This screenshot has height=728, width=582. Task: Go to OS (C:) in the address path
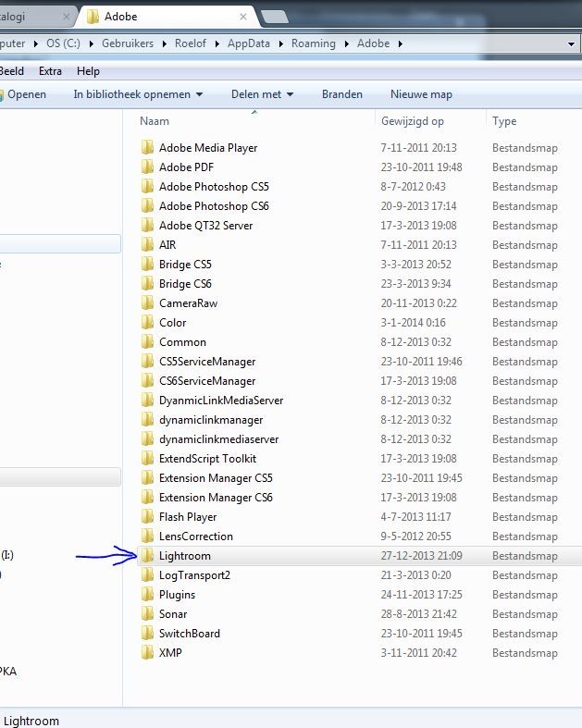click(63, 43)
